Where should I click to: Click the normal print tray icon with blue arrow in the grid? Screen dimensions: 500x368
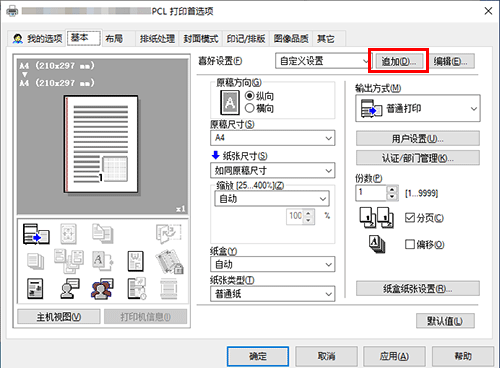[x=36, y=234]
